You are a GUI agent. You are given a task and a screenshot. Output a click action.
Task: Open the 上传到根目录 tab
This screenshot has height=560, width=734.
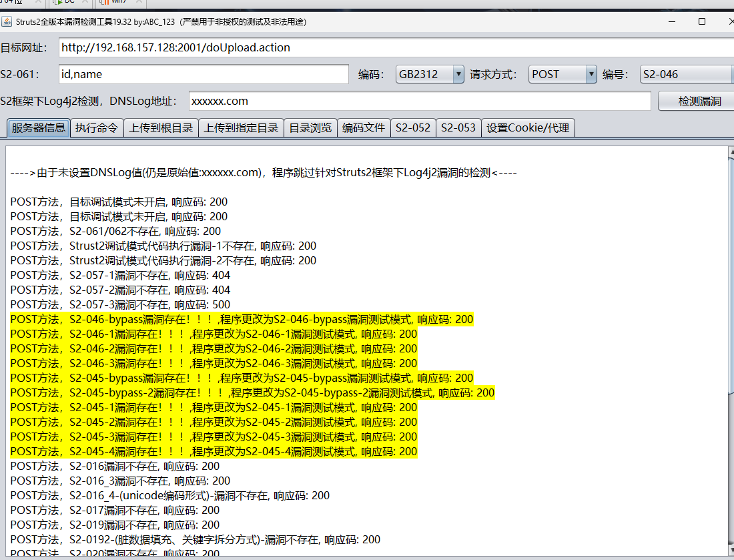(161, 128)
